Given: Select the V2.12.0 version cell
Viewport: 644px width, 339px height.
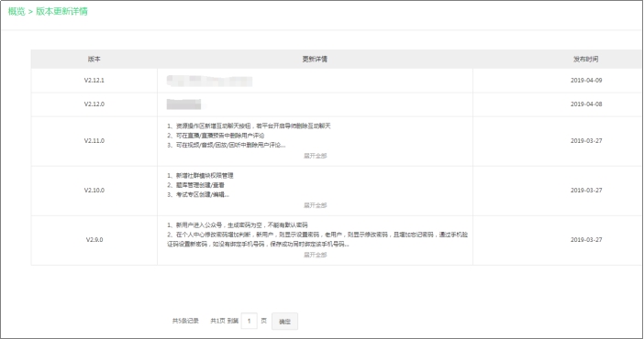Looking at the screenshot, I should point(94,104).
